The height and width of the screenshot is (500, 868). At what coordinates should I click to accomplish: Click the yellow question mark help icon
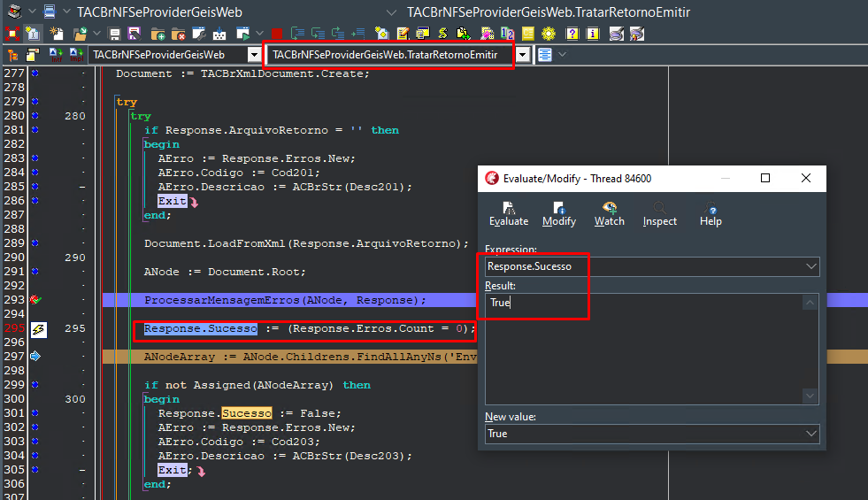pyautogui.click(x=572, y=34)
